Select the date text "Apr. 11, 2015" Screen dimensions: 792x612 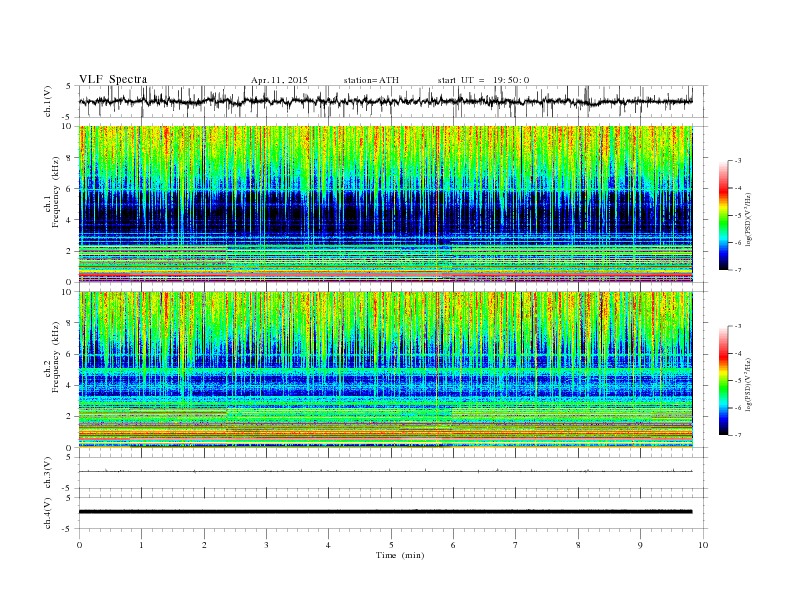pos(279,80)
